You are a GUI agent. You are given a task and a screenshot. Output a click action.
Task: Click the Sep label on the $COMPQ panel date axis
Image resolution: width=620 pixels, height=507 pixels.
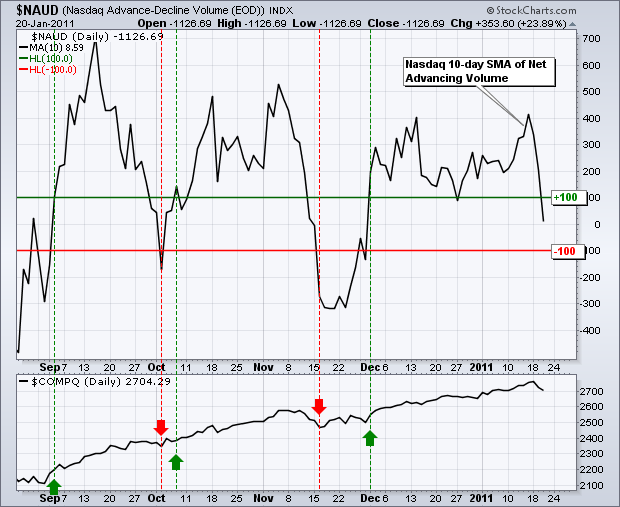pyautogui.click(x=49, y=498)
